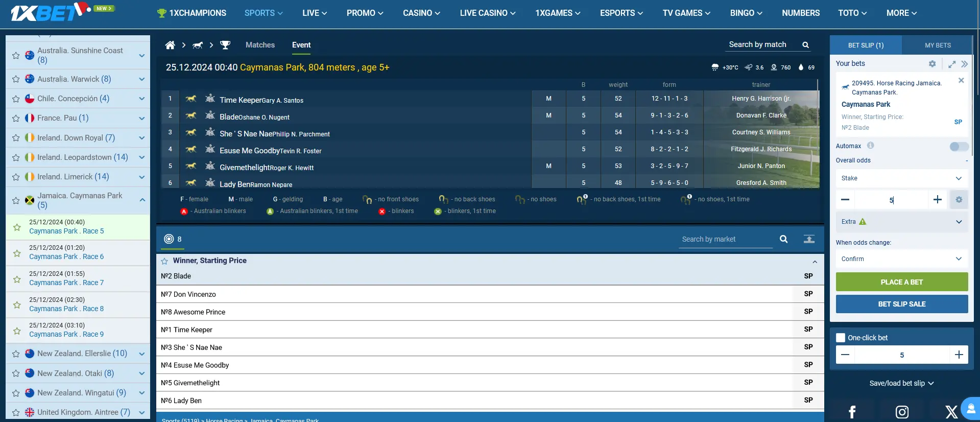Click the horse racing breadcrumb icon

point(198,45)
